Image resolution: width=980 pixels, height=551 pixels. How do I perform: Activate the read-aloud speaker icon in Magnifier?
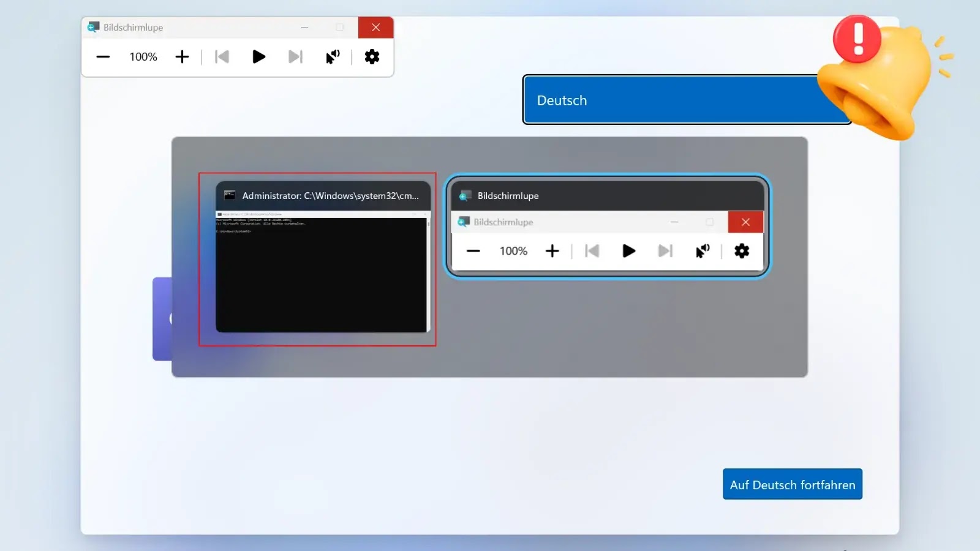332,56
